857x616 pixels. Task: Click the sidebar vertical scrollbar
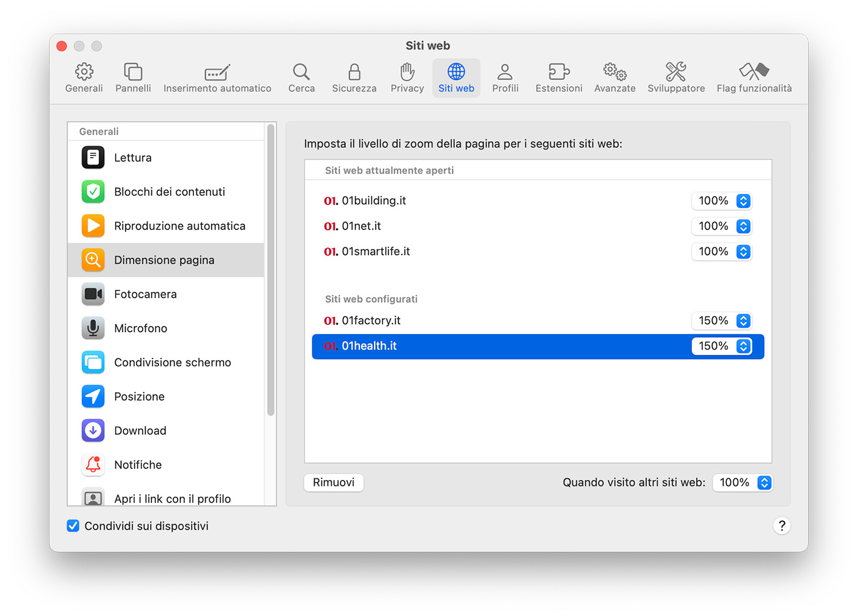(271, 269)
